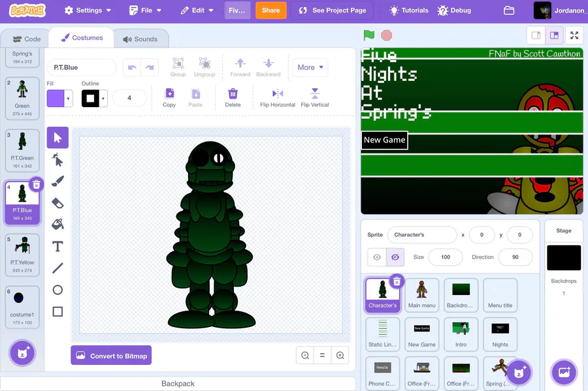Delete the selected shape

coord(233,98)
